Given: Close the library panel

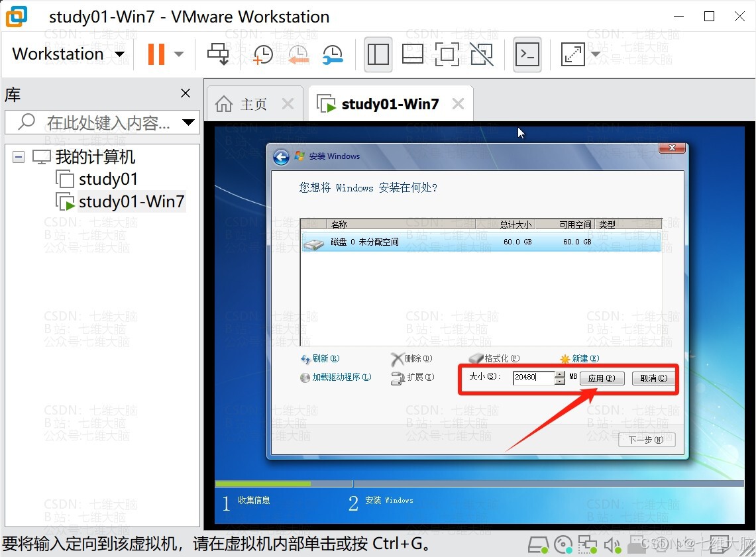Looking at the screenshot, I should point(185,93).
